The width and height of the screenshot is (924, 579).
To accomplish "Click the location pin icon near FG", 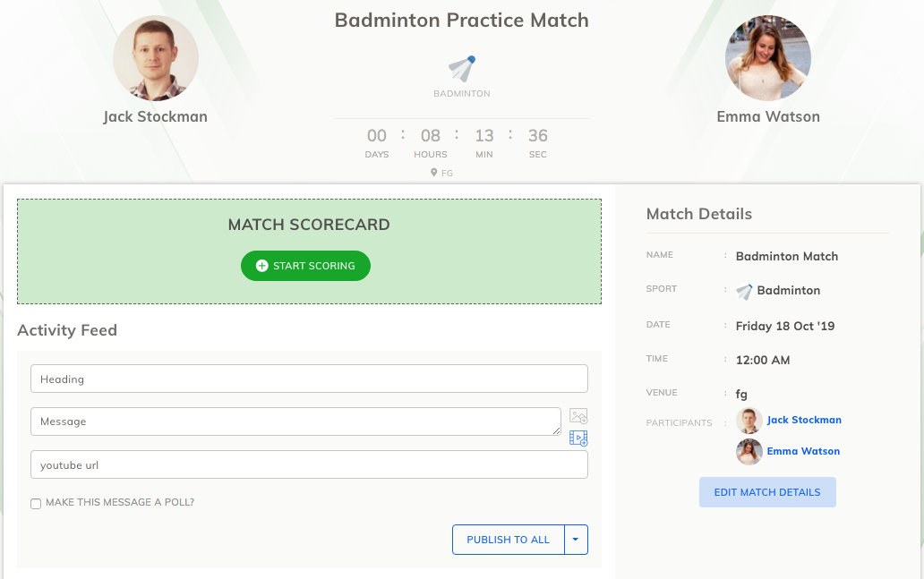I will pos(433,173).
